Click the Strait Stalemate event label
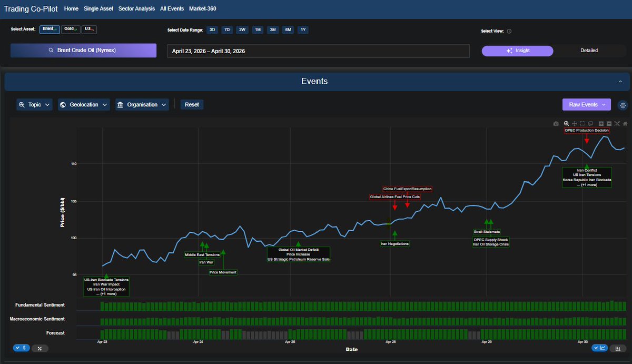Screen dimensions: 632x364 tap(487, 232)
